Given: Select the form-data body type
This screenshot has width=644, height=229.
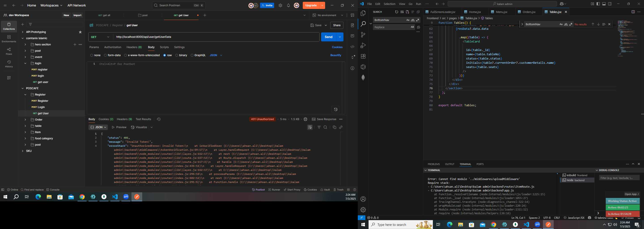Looking at the screenshot, I should (x=105, y=55).
